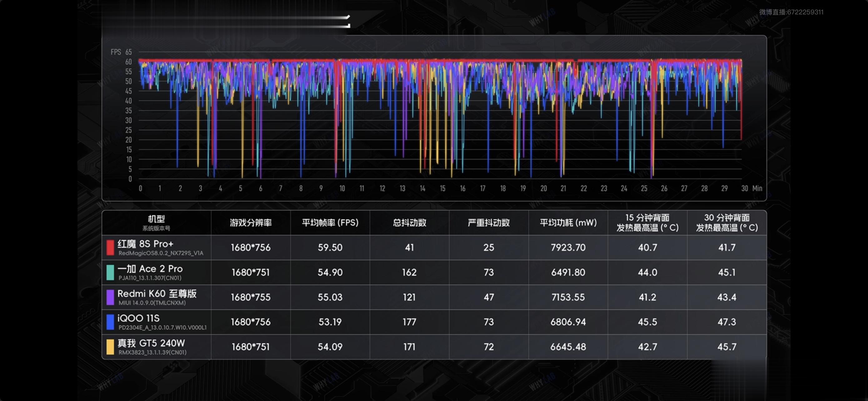Click severe jitter count 47
The height and width of the screenshot is (401, 868).
(x=489, y=297)
